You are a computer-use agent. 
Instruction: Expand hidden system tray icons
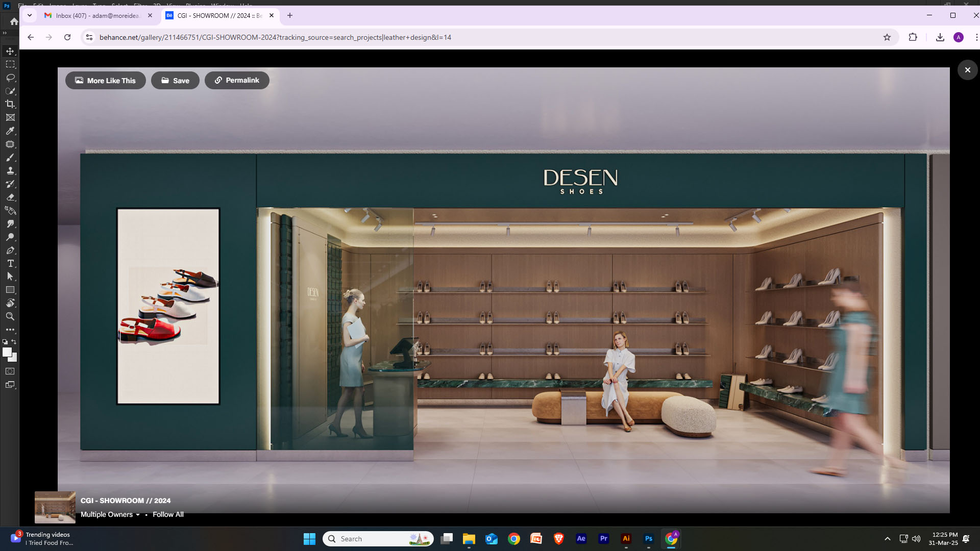point(888,539)
